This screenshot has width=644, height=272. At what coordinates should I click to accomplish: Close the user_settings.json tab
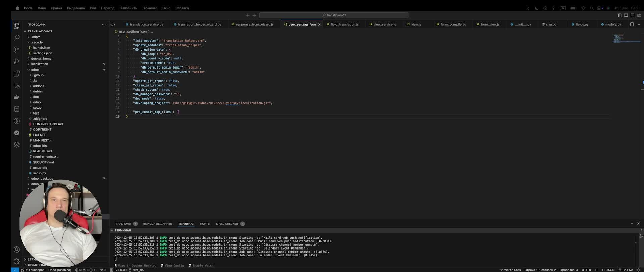point(319,25)
